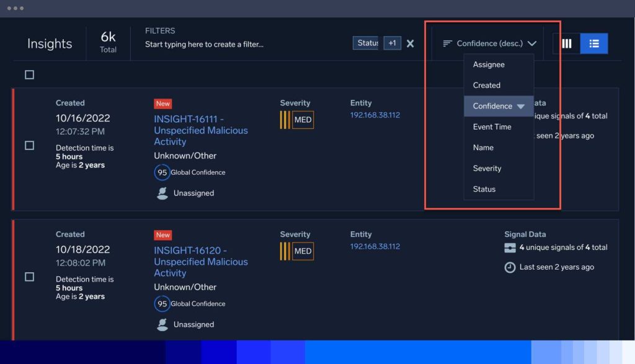Toggle the select-all checkbox above the insights

pos(28,74)
